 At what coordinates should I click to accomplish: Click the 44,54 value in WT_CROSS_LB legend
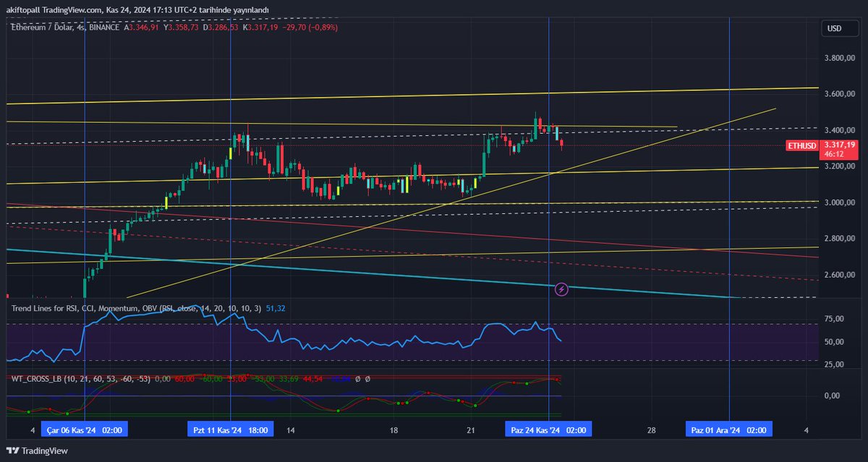[x=312, y=379]
